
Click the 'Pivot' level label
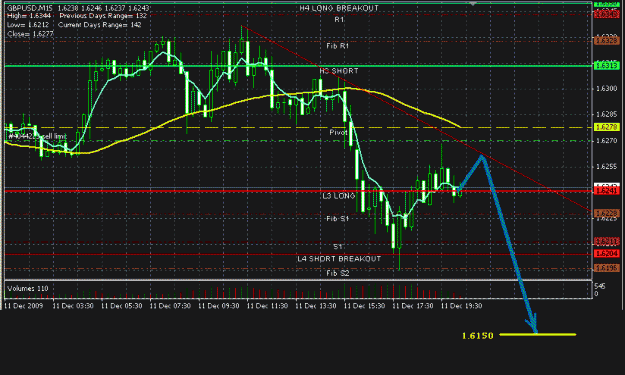[338, 132]
